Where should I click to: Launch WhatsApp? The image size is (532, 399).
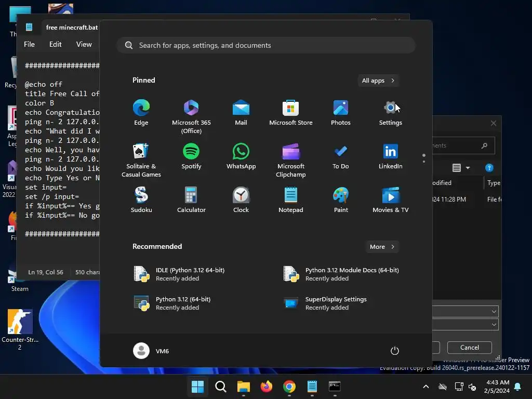241,156
